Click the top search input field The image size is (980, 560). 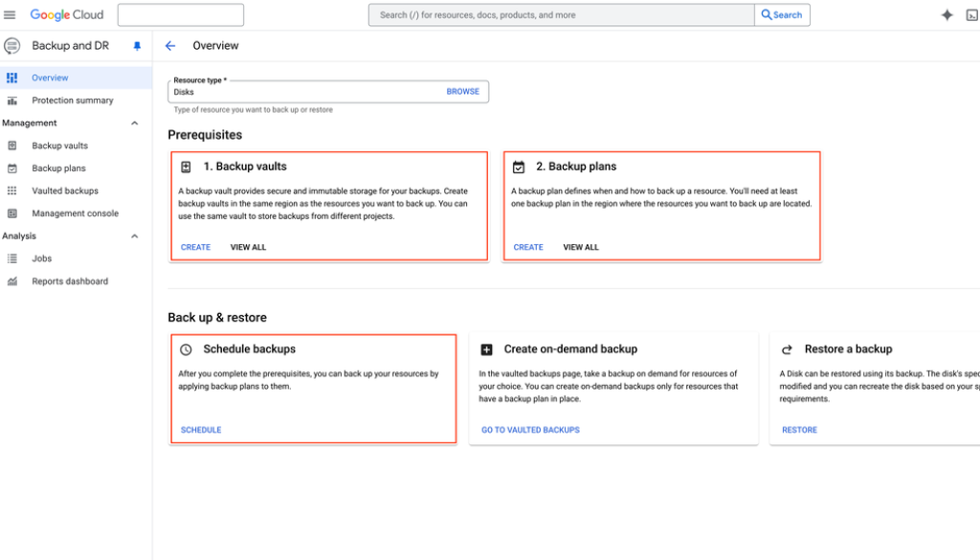point(561,15)
